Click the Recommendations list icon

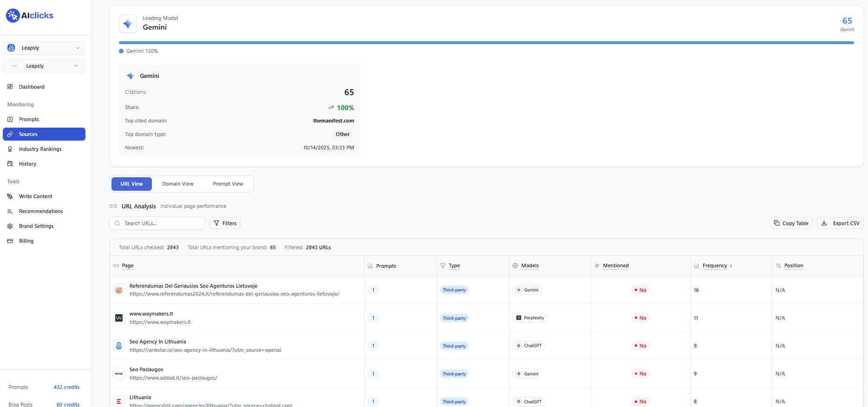tap(10, 211)
